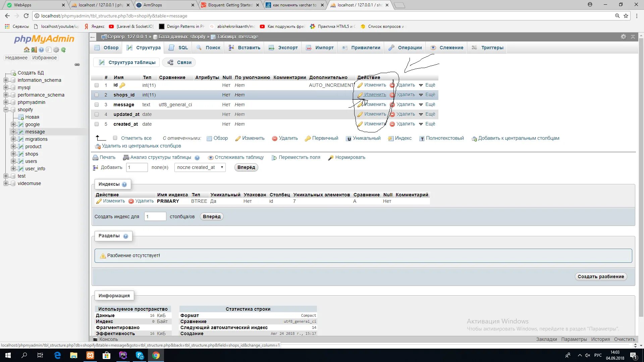
Task: Click the green reload navigation icon
Action: pos(63,50)
